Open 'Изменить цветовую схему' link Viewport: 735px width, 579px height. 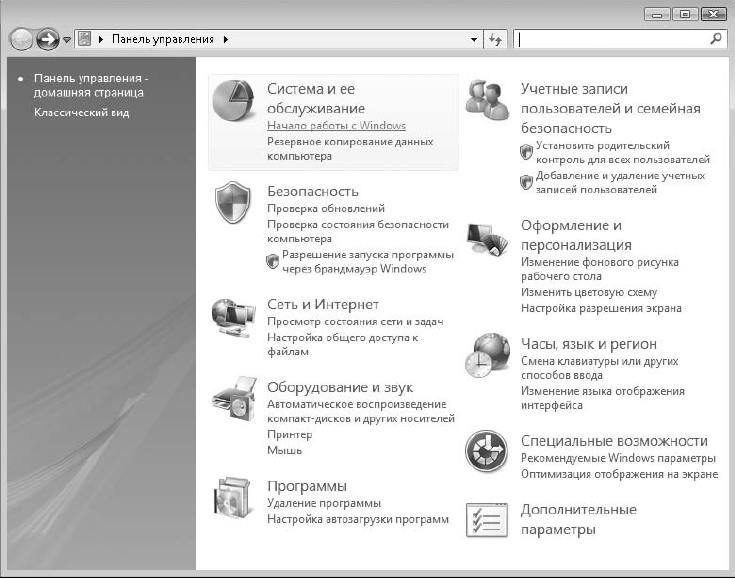589,292
